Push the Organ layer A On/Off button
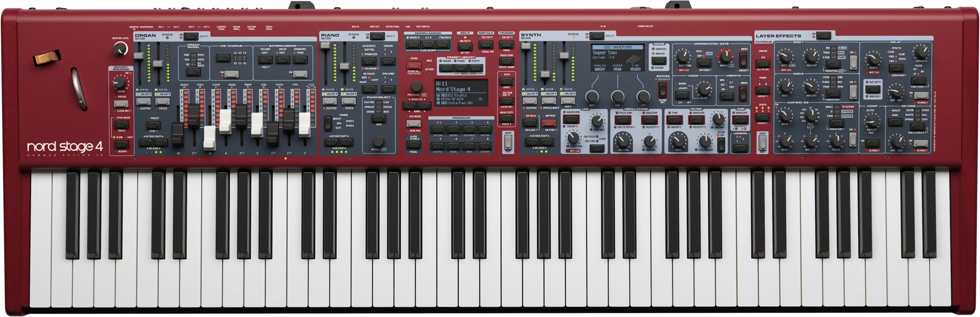 (143, 101)
